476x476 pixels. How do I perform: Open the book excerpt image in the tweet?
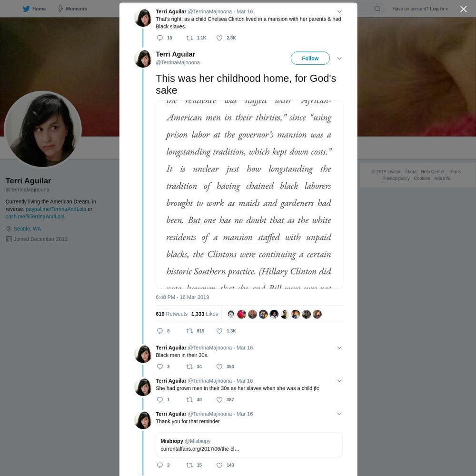tap(249, 194)
